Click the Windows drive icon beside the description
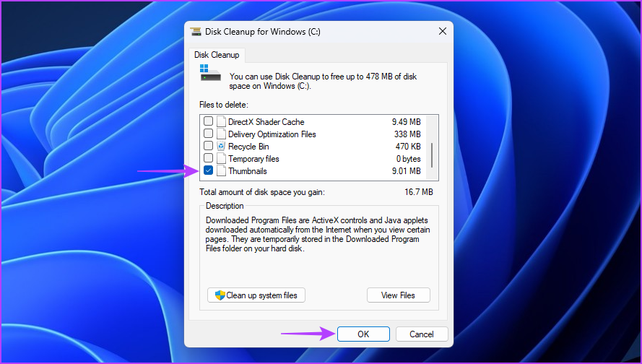 [x=210, y=72]
